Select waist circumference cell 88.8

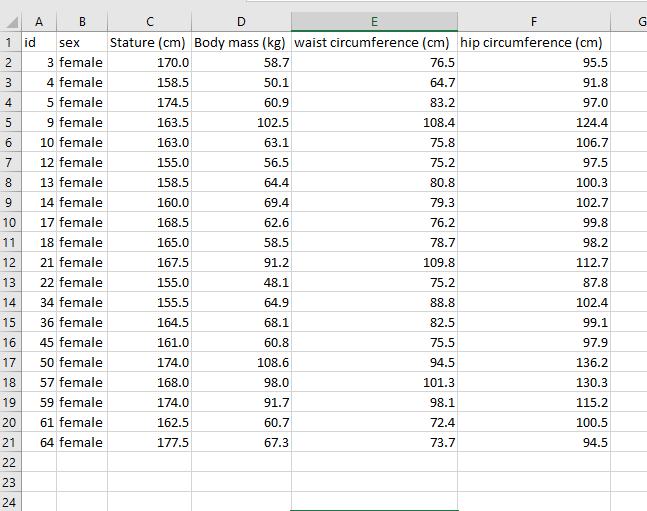(x=374, y=302)
